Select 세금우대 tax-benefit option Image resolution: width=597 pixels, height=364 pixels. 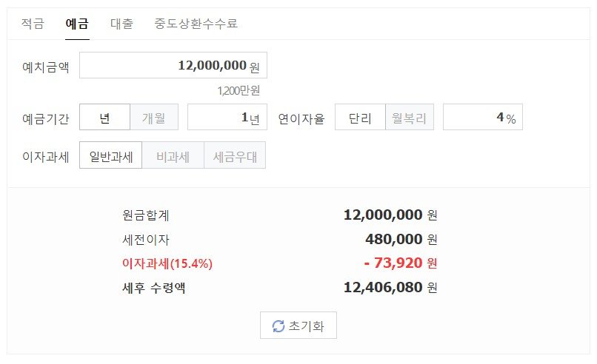235,155
